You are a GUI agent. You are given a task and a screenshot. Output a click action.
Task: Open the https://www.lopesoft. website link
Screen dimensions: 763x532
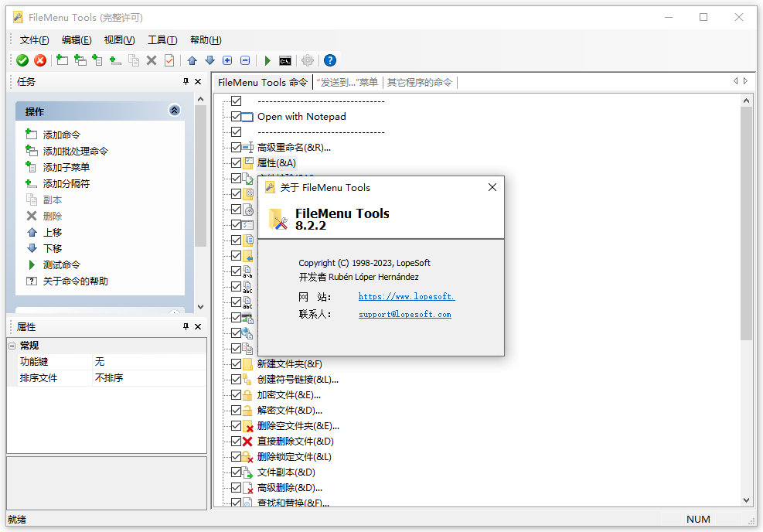407,296
